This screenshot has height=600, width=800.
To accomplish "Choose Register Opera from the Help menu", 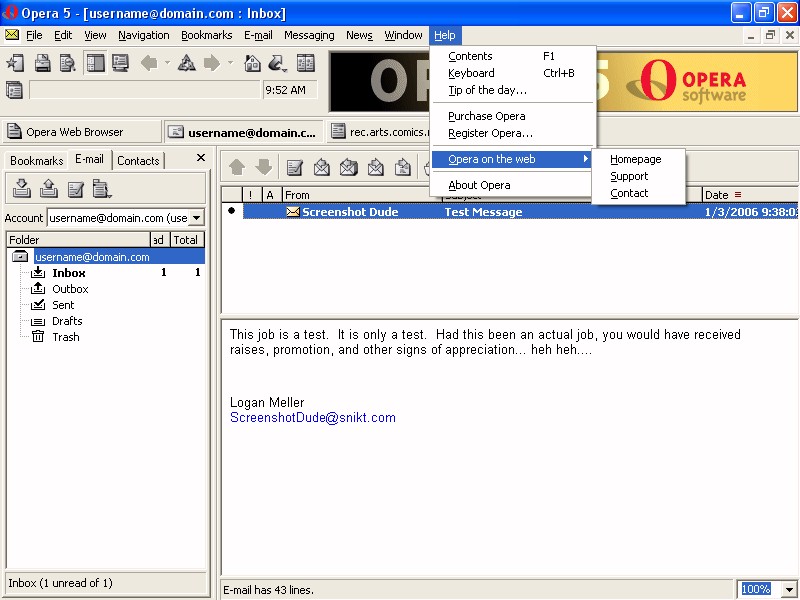I will point(513,133).
